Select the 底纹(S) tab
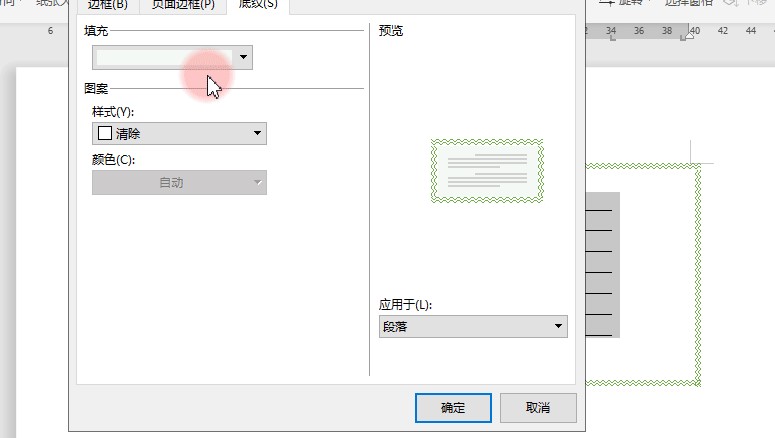775x438 pixels. [x=258, y=5]
